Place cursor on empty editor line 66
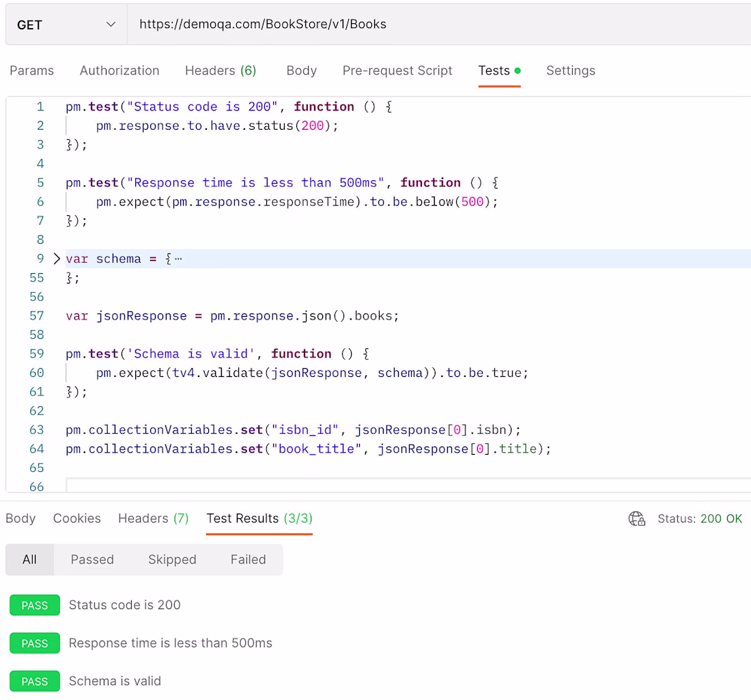Image resolution: width=751 pixels, height=700 pixels. point(408,486)
